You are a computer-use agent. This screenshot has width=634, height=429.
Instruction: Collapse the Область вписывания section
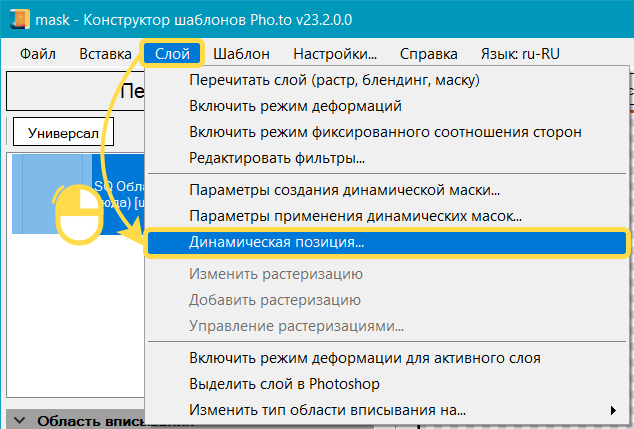[19, 421]
